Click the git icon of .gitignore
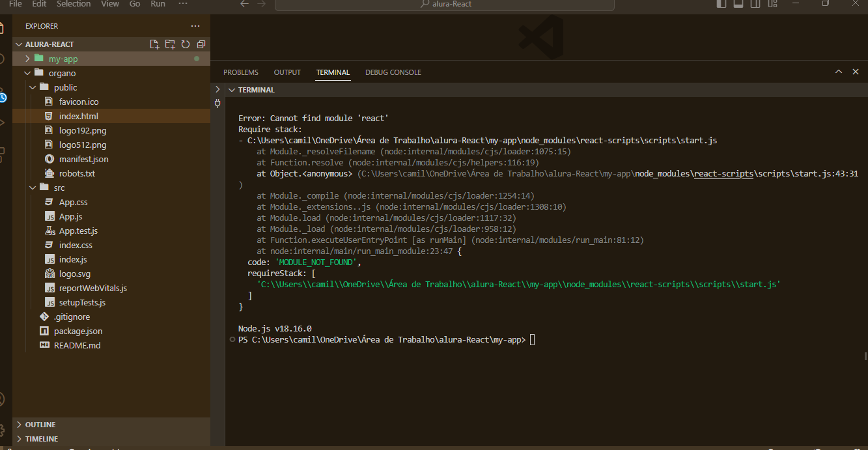The height and width of the screenshot is (450, 868). point(44,316)
